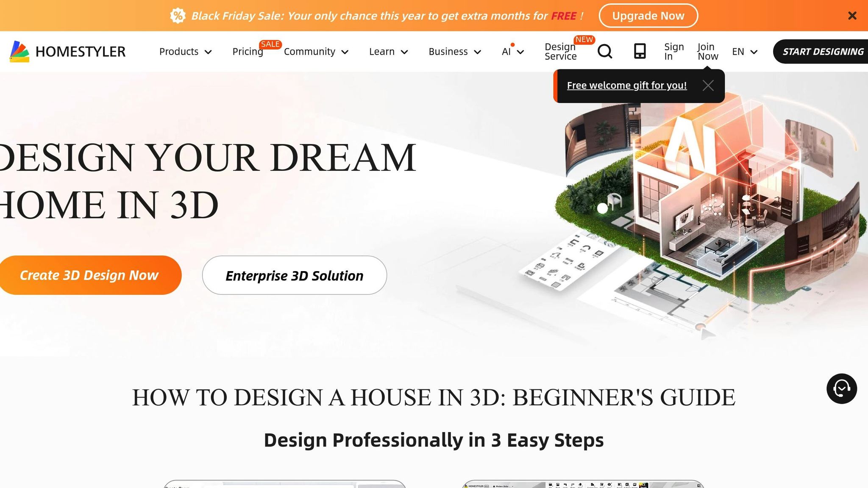Click Enterprise 3D Solution button
This screenshot has height=488, width=868.
click(294, 276)
